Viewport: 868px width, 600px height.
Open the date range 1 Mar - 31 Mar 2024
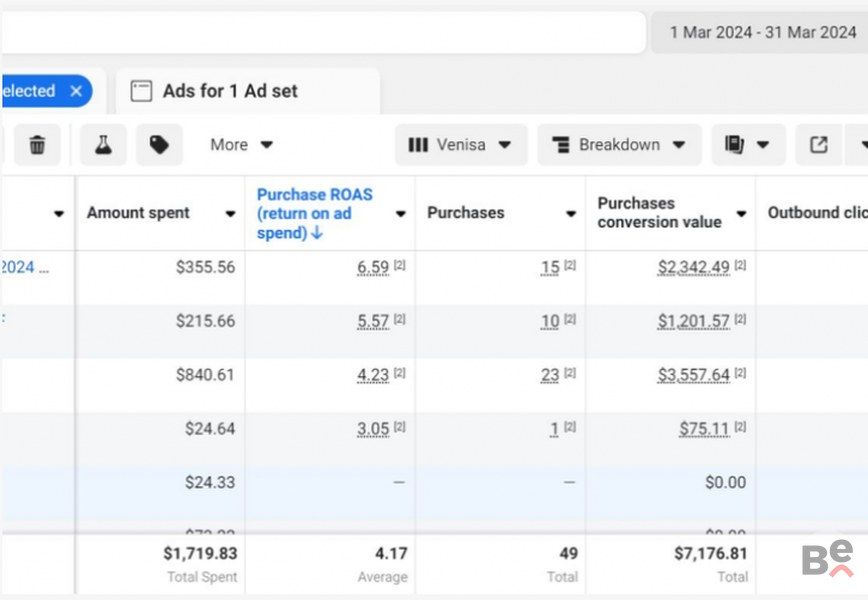(x=762, y=32)
